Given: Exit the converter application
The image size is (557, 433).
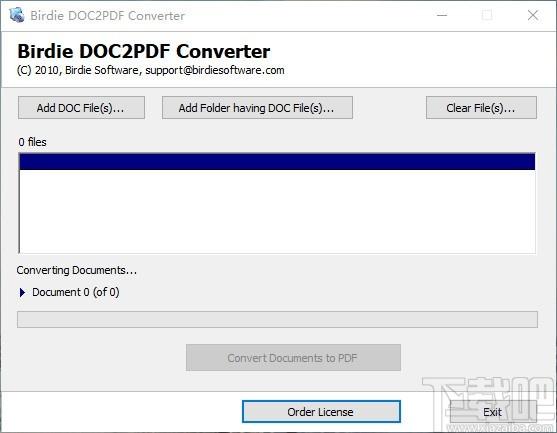Looking at the screenshot, I should pos(492,412).
